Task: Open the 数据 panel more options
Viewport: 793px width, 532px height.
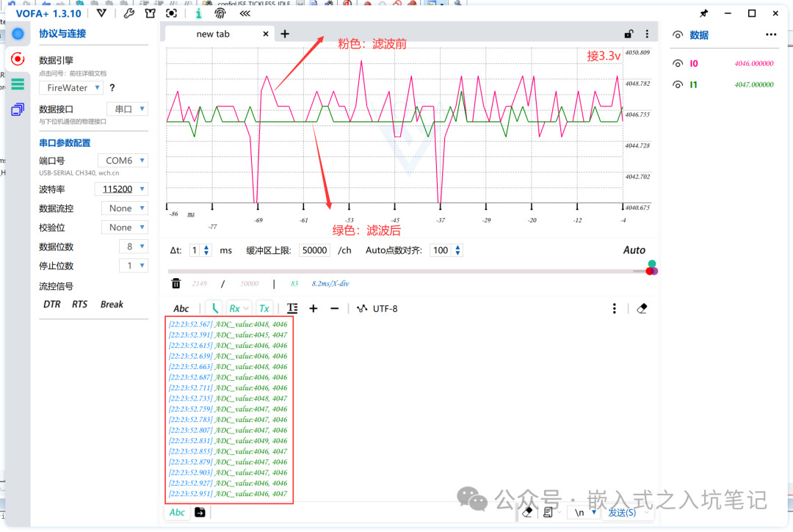Action: click(x=771, y=34)
